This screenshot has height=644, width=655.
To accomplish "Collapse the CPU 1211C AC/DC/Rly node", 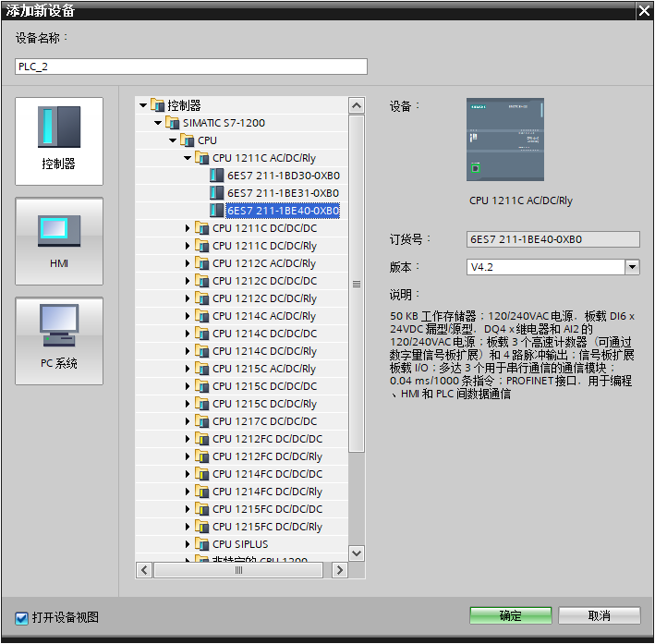I will pos(188,158).
